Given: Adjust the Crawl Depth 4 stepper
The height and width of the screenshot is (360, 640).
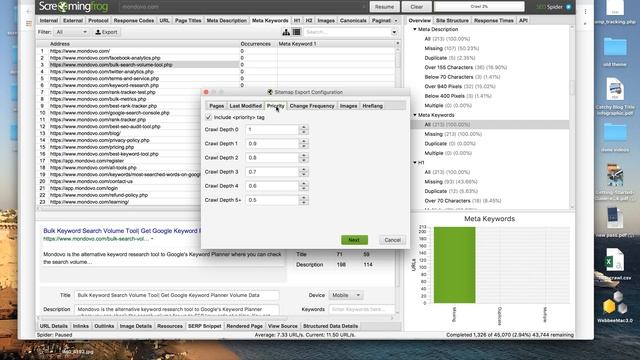Looking at the screenshot, I should 303,186.
